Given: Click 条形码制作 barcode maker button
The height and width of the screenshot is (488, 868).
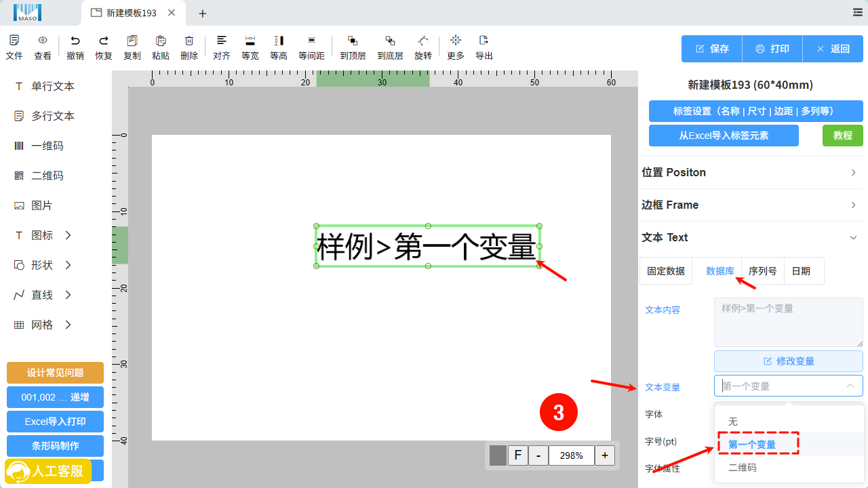Looking at the screenshot, I should point(55,446).
